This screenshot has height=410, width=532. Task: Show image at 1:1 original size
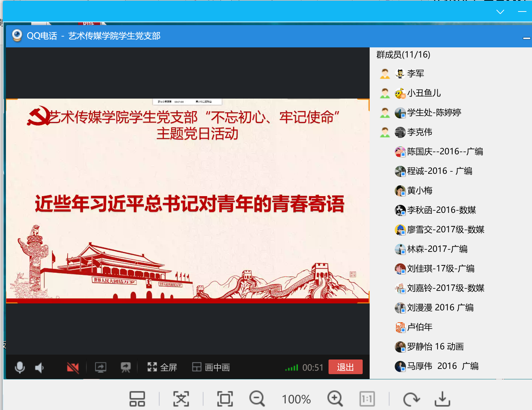point(367,399)
